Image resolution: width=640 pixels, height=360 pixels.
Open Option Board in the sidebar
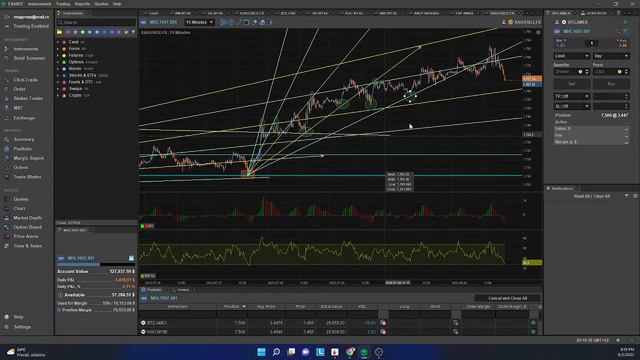[x=27, y=227]
